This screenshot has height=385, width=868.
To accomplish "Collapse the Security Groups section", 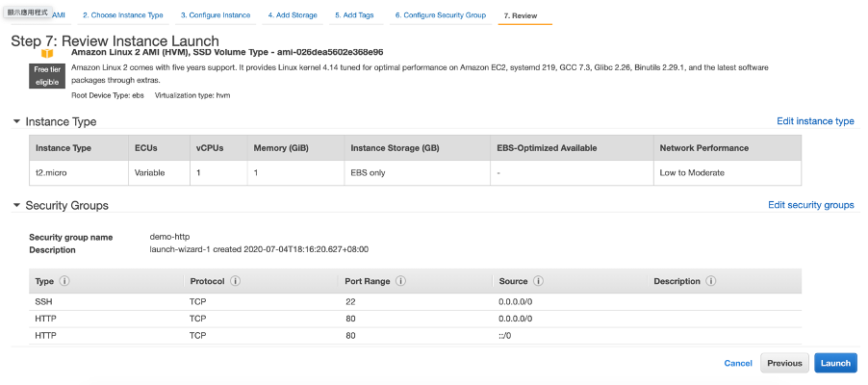I will pyautogui.click(x=16, y=206).
